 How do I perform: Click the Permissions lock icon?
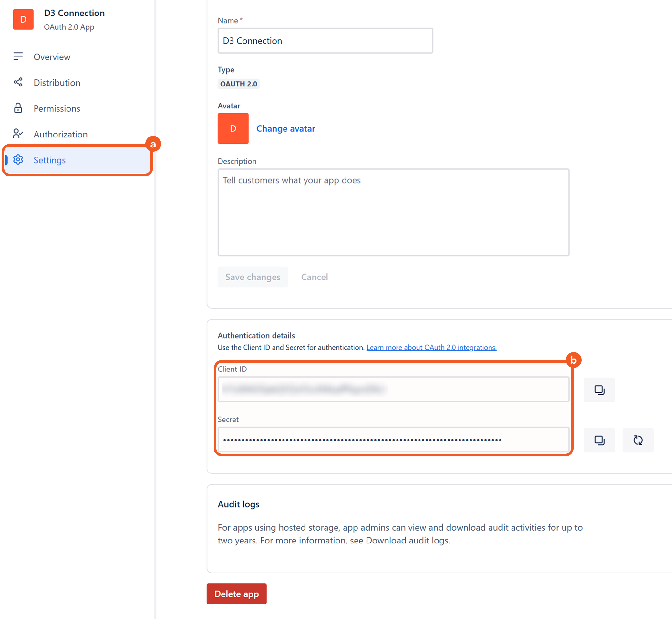pyautogui.click(x=18, y=108)
